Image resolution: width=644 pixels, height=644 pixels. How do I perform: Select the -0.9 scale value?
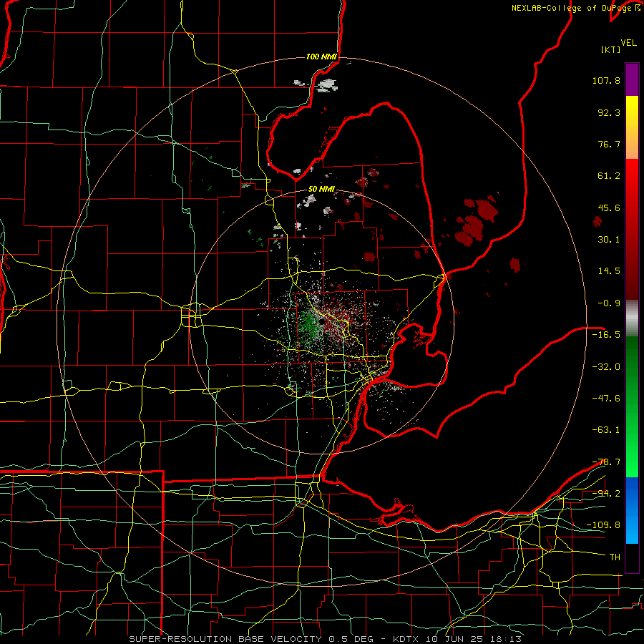[x=609, y=303]
